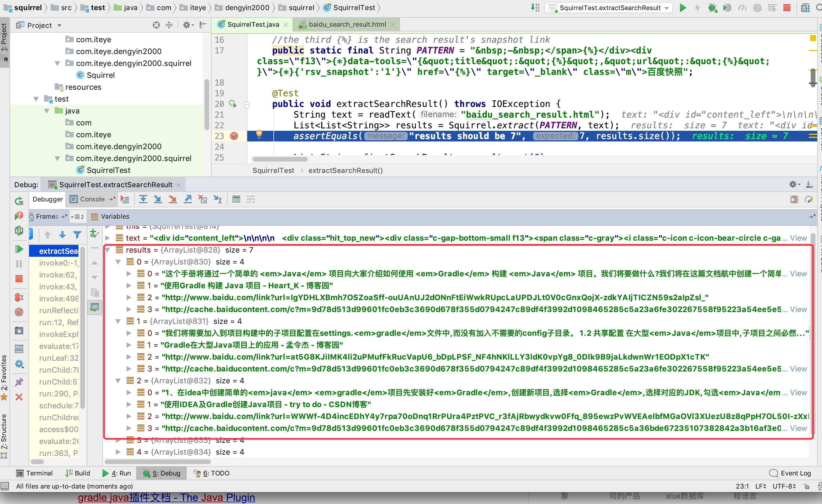Switch to the baidu_search_result.html editor tab
The width and height of the screenshot is (822, 504).
click(347, 24)
